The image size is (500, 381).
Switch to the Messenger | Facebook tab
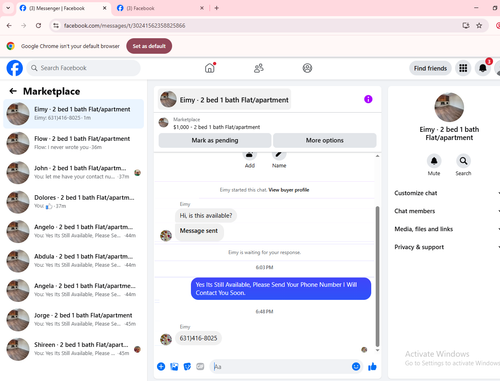click(62, 8)
